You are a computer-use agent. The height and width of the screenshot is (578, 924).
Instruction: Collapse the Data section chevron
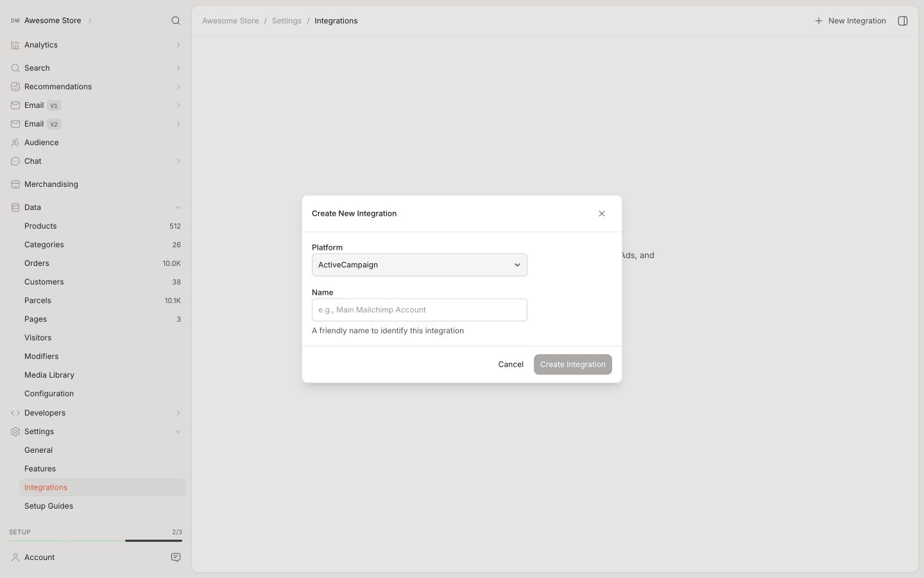178,207
